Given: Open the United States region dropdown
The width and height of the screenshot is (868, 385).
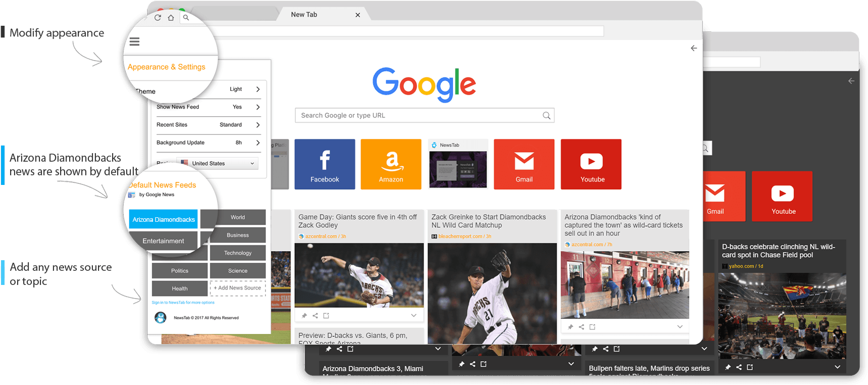Looking at the screenshot, I should coord(218,164).
